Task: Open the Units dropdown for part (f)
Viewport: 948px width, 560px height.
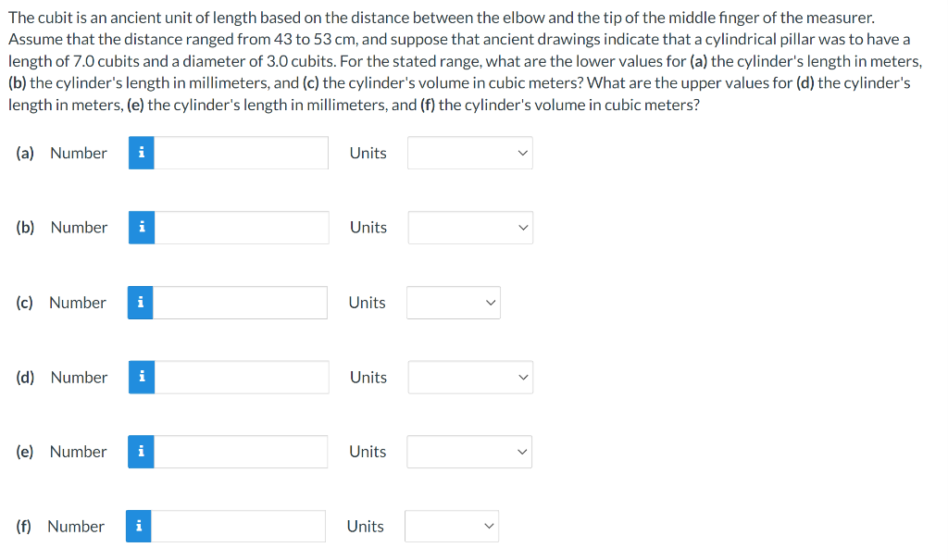Action: (452, 526)
